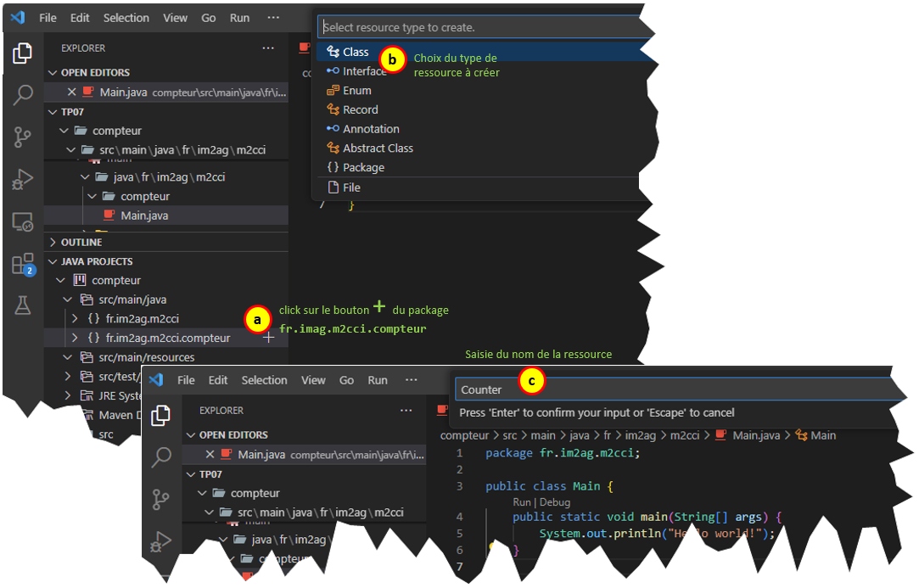Open Source Control in upper window's activity bar
The height and width of the screenshot is (588, 919).
coord(23,137)
